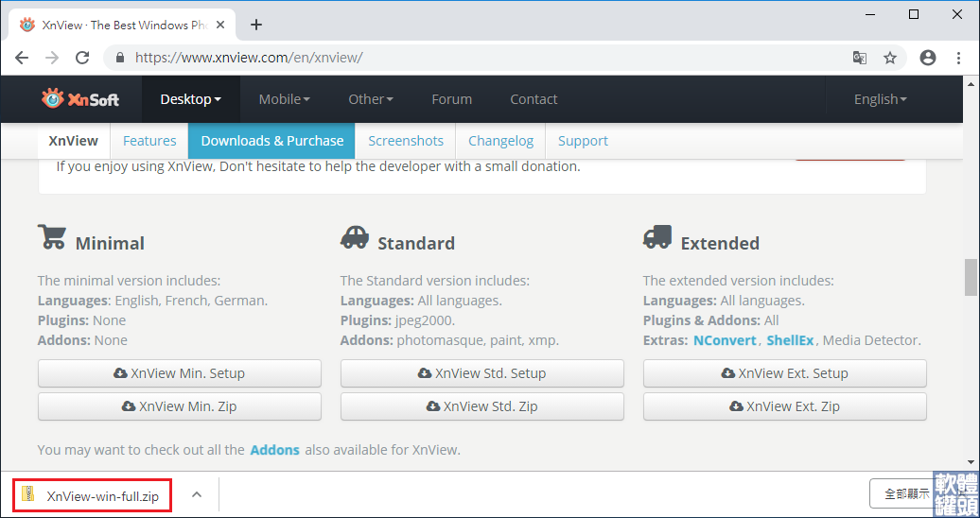Click the car icon beside Standard
Viewport: 980px width, 518px height.
coord(355,237)
